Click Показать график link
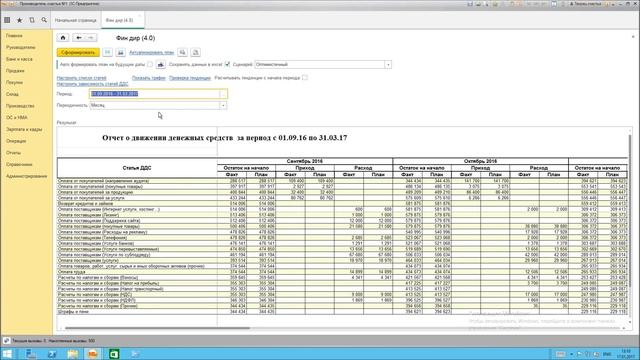 149,78
